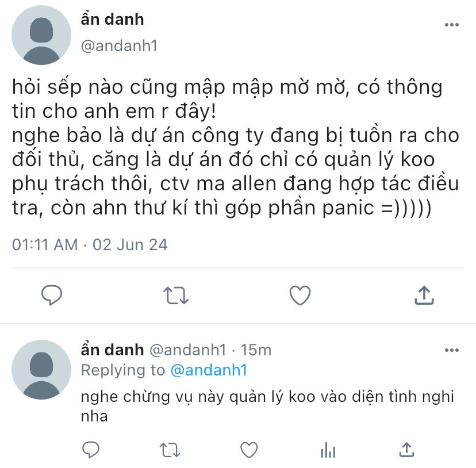Open the @andanh1 mention link in reply
476x468 pixels.
(209, 370)
